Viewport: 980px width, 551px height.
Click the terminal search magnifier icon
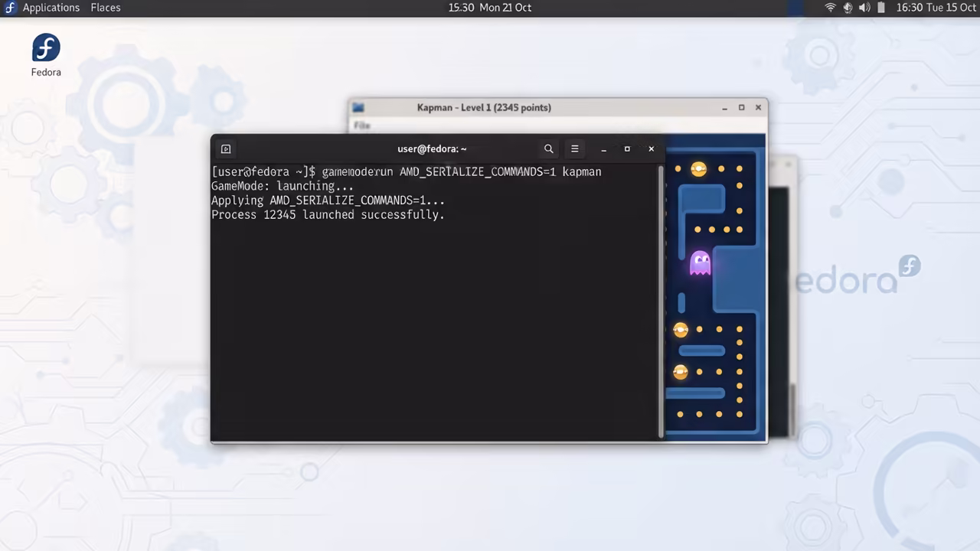click(549, 149)
